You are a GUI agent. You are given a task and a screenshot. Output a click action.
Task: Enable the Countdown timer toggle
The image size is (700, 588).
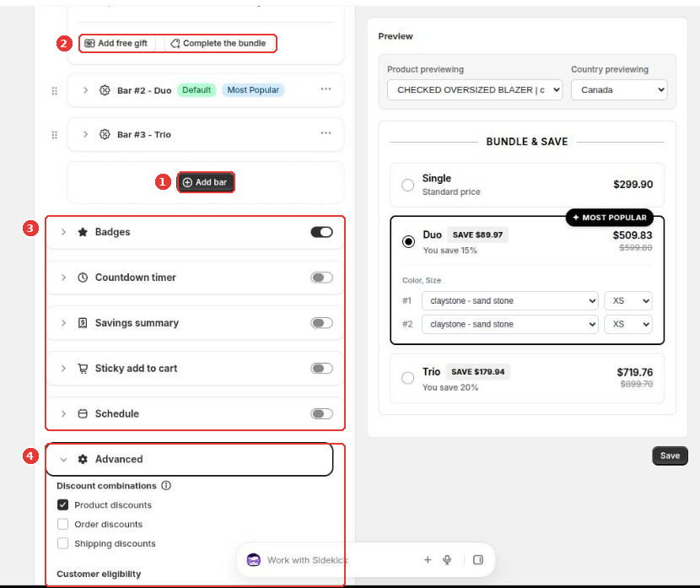pos(322,278)
